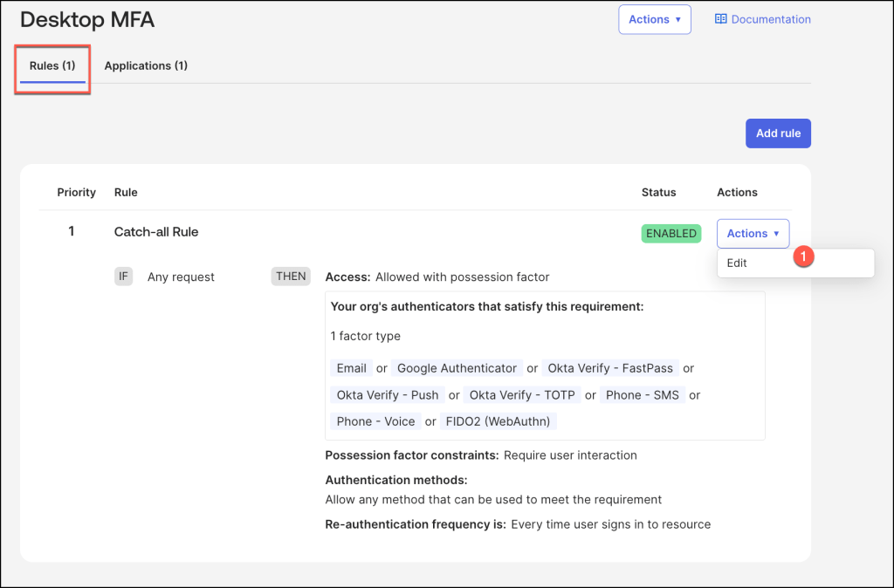
Task: Click the IF condition badge
Action: (123, 277)
